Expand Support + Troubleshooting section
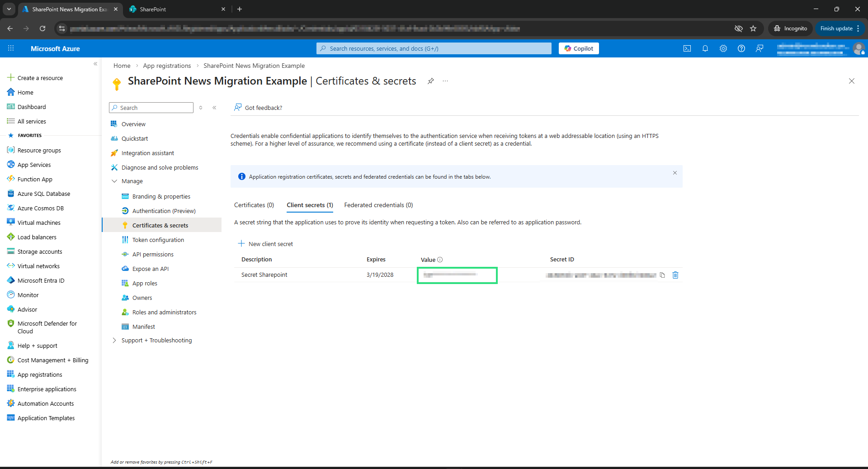This screenshot has width=868, height=469. tap(114, 340)
